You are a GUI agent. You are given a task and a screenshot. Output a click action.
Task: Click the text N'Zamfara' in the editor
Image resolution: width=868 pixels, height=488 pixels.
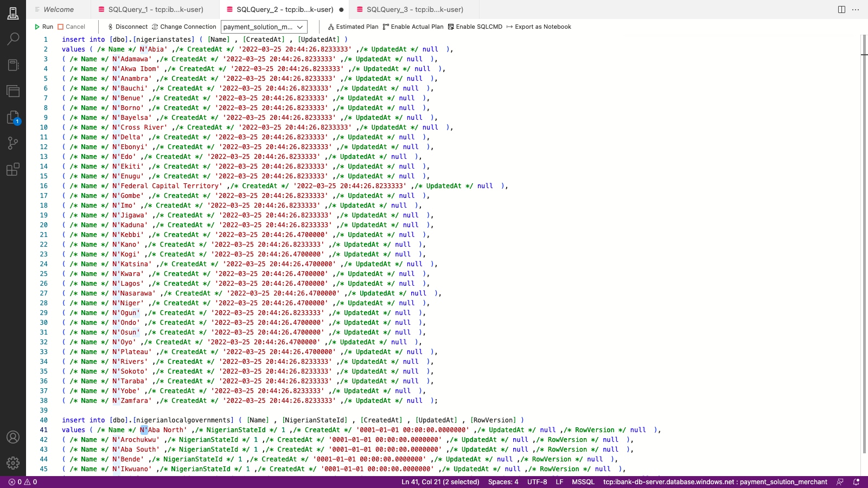[132, 401]
